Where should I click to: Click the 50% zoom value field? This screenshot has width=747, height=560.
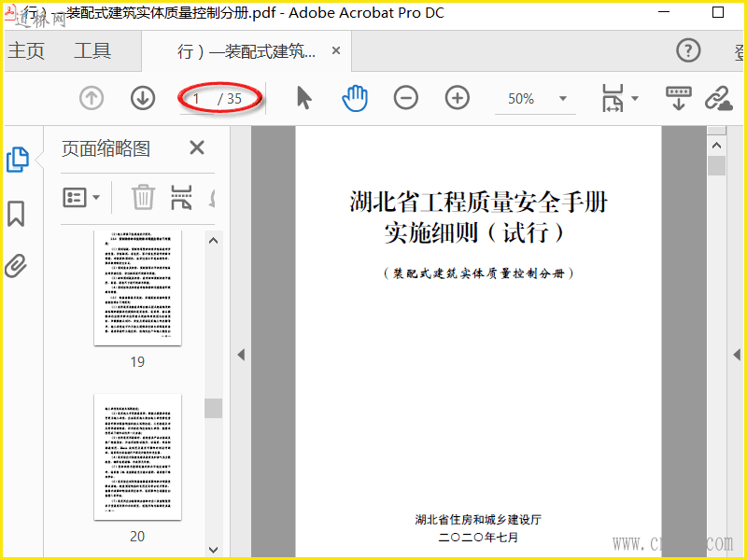coord(521,99)
